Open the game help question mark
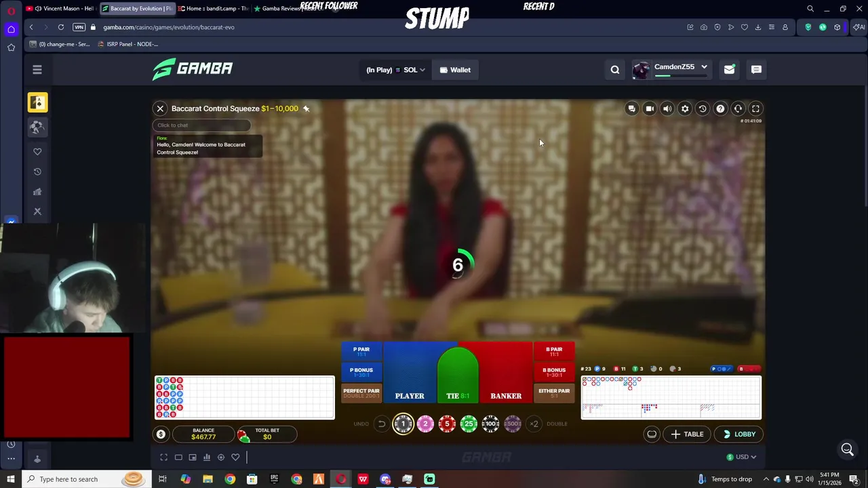This screenshot has width=868, height=488. 720,108
